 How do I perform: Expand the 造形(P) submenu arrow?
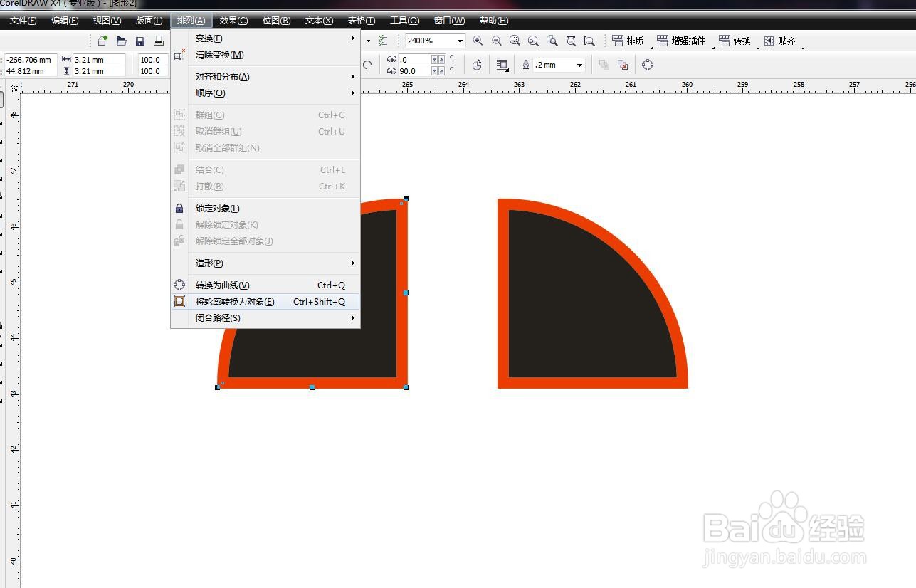point(352,263)
